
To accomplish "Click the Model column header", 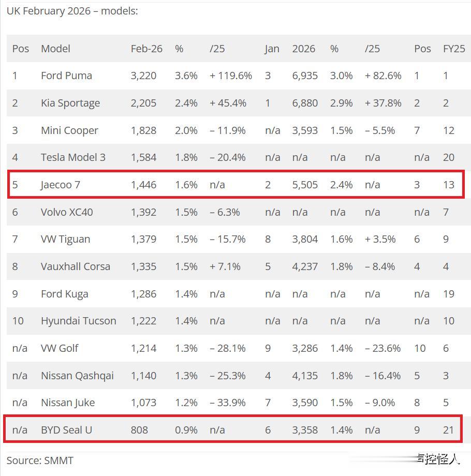I will pyautogui.click(x=55, y=49).
